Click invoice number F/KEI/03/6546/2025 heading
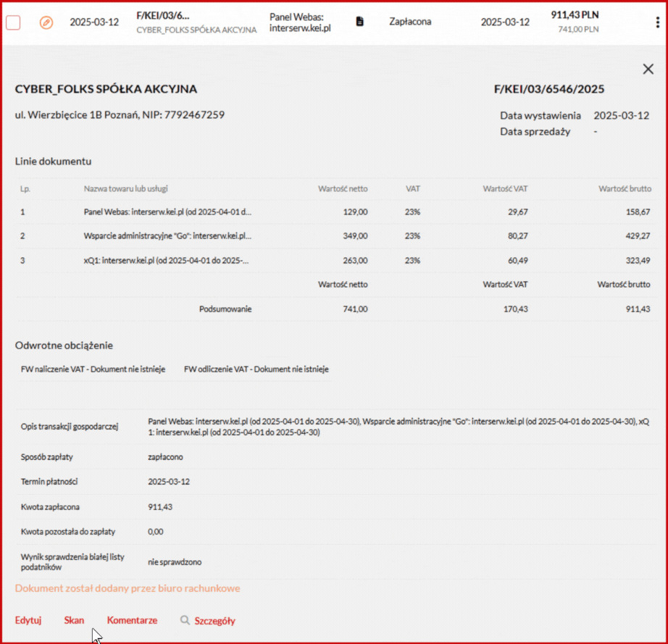This screenshot has height=644, width=668. pos(548,89)
